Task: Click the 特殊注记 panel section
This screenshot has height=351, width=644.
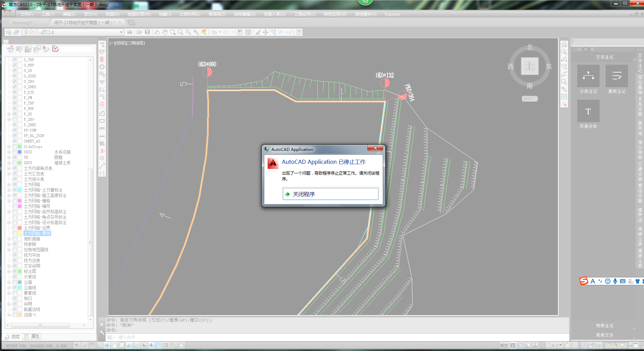Action: pyautogui.click(x=604, y=326)
